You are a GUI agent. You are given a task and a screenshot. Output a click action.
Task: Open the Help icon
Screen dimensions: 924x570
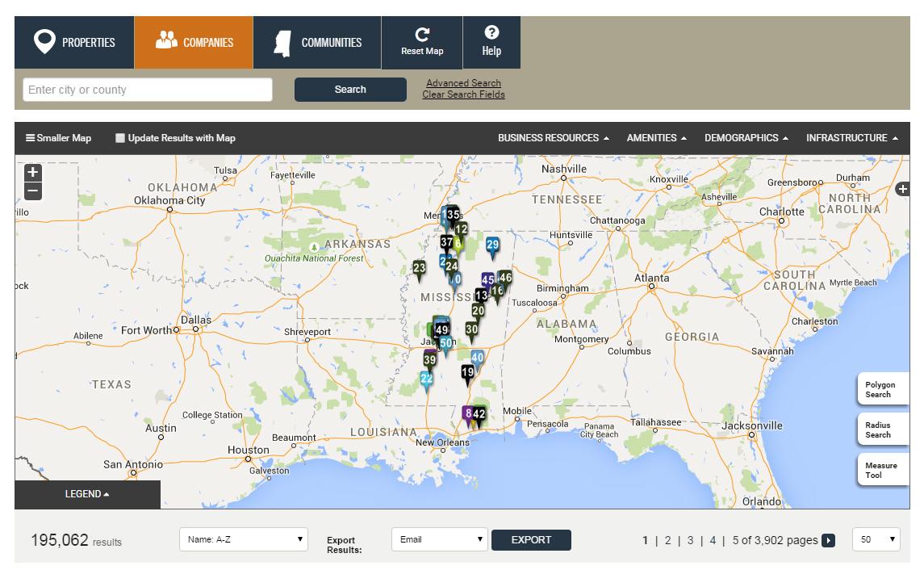tap(491, 43)
